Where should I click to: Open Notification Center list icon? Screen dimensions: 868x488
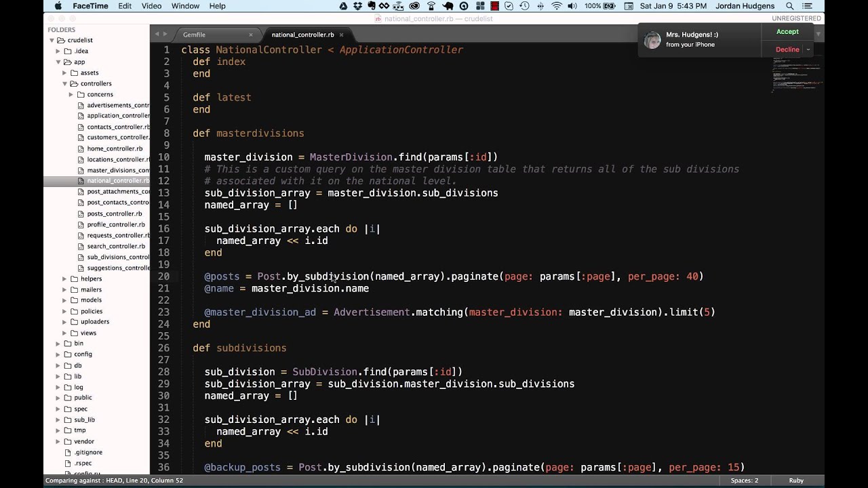pyautogui.click(x=806, y=6)
